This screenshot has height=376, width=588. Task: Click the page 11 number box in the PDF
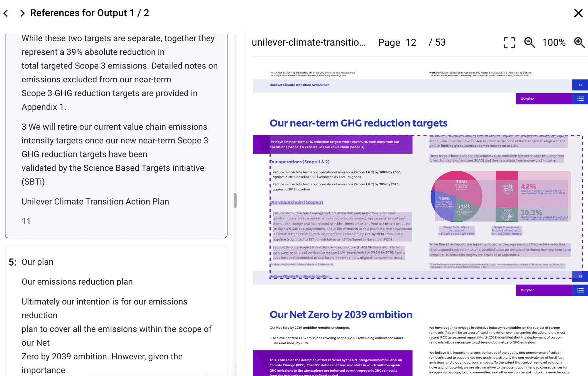point(580,276)
